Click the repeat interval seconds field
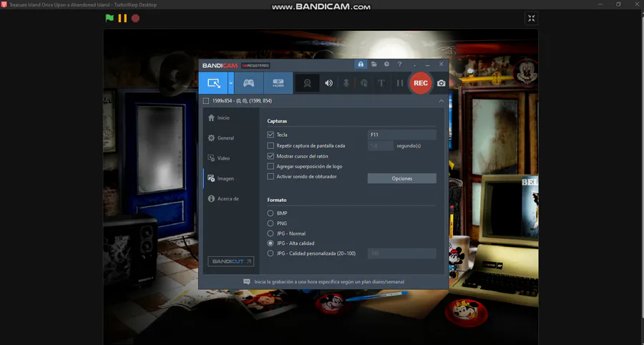The width and height of the screenshot is (644, 345). click(381, 145)
